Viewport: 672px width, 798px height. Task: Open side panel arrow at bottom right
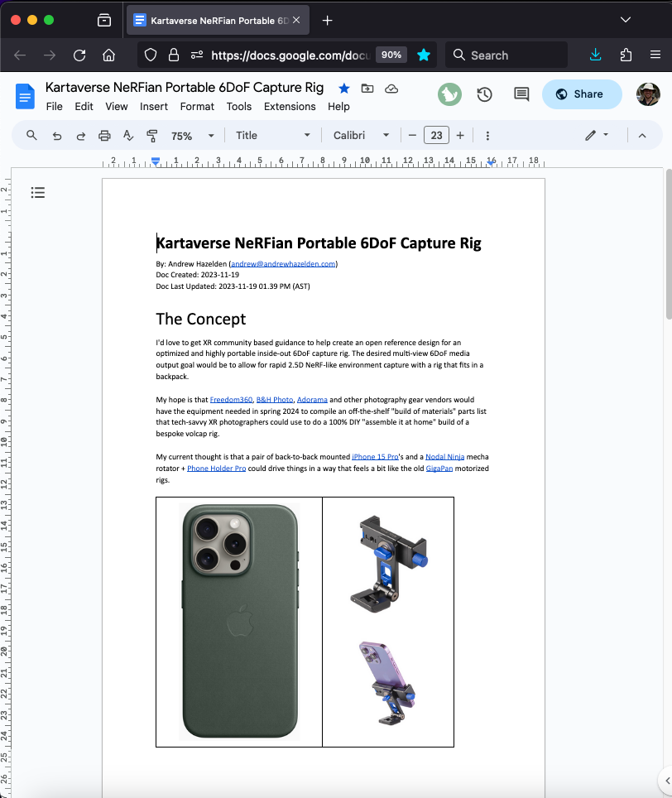(666, 780)
